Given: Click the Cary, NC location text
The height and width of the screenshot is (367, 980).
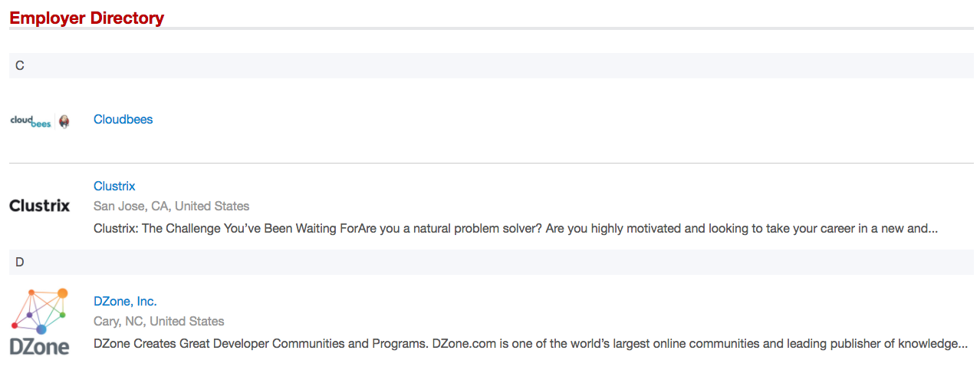Looking at the screenshot, I should (120, 321).
